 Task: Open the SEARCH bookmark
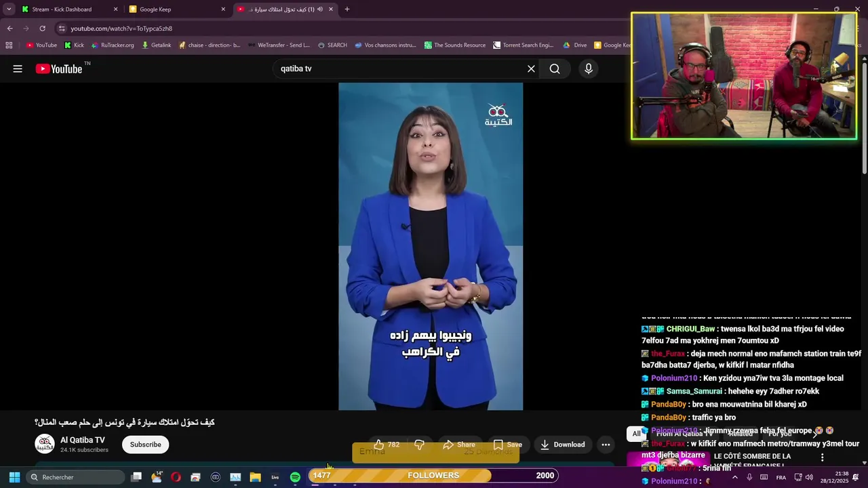click(x=332, y=45)
